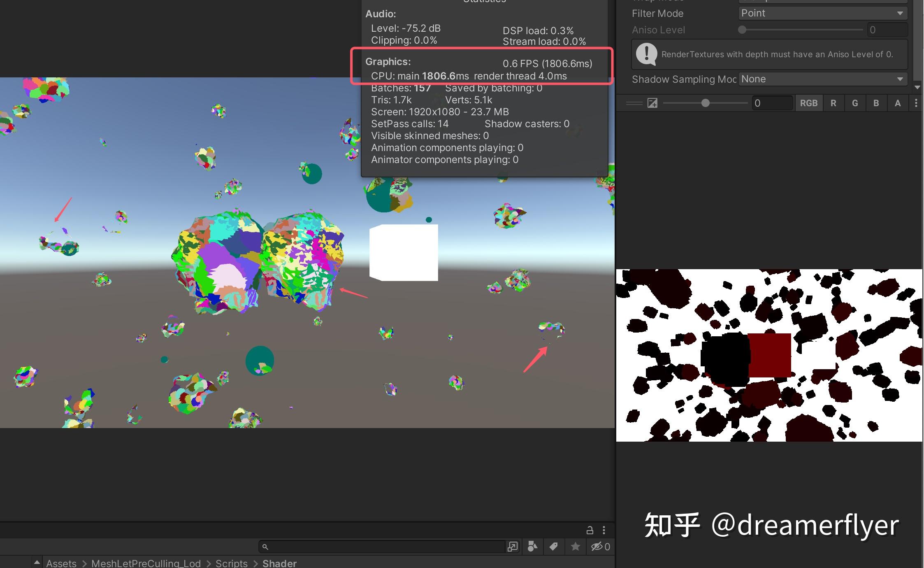Viewport: 924px width, 568px height.
Task: Open the texture preview options menu via three dots
Action: click(x=916, y=103)
